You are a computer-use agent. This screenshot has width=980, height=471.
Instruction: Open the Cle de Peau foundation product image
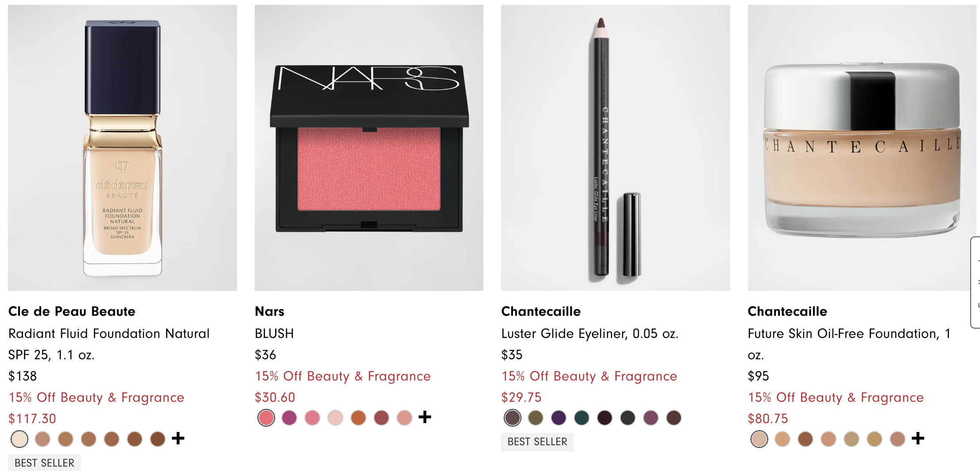point(122,148)
